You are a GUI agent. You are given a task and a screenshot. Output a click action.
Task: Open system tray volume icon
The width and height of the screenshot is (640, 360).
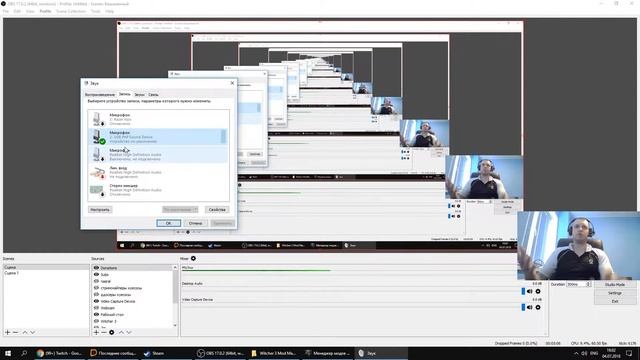click(x=584, y=353)
